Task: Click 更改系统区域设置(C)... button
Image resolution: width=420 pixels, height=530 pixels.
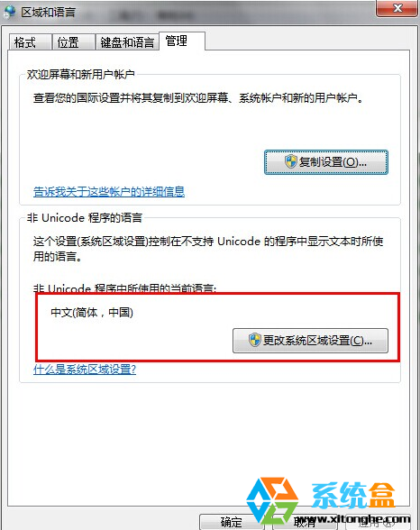Action: (310, 341)
